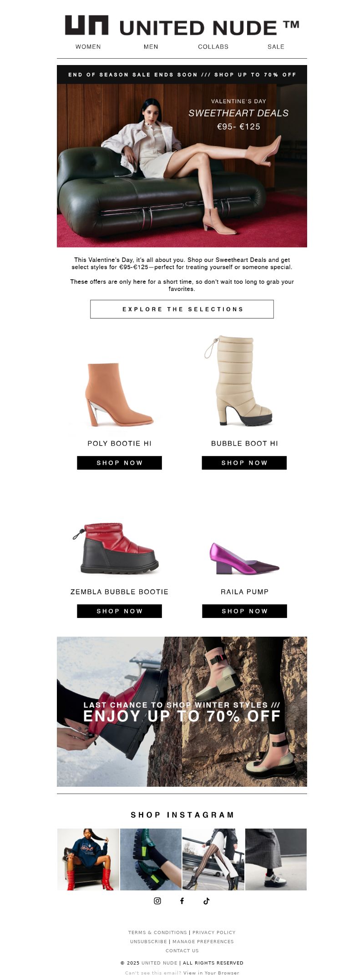The height and width of the screenshot is (980, 364).
Task: Click the winter styles 70% off banner
Action: 182,712
